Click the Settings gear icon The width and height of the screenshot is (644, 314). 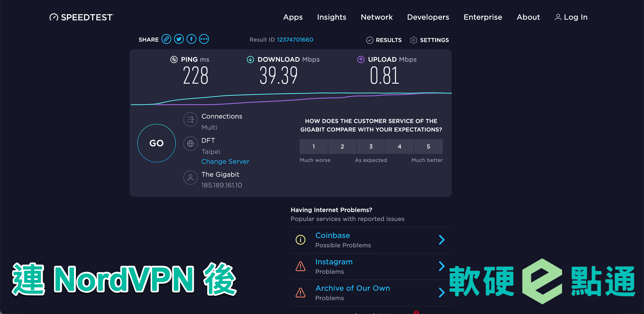(413, 40)
